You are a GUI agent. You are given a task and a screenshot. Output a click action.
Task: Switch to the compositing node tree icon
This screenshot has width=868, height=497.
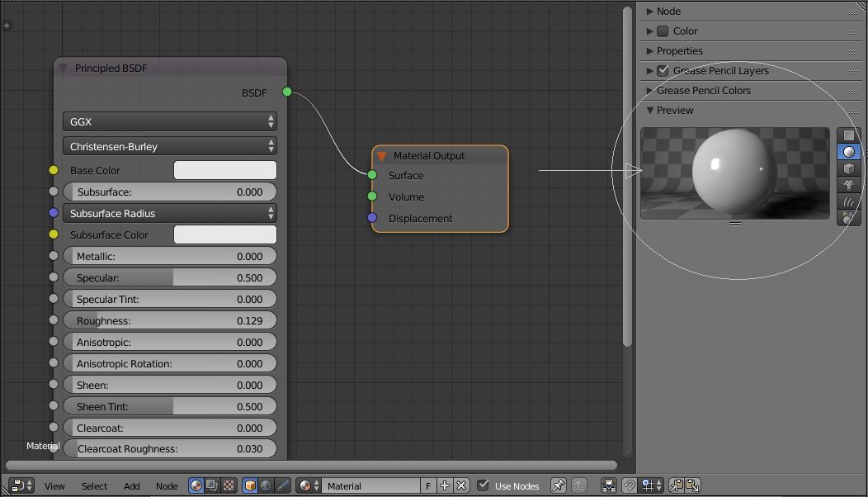pos(212,485)
